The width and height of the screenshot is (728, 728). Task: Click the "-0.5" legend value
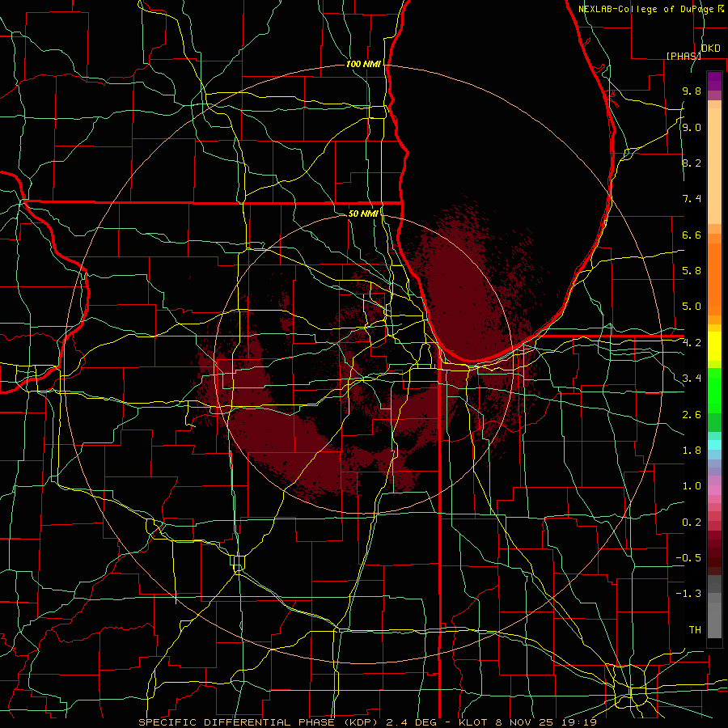[x=688, y=558]
